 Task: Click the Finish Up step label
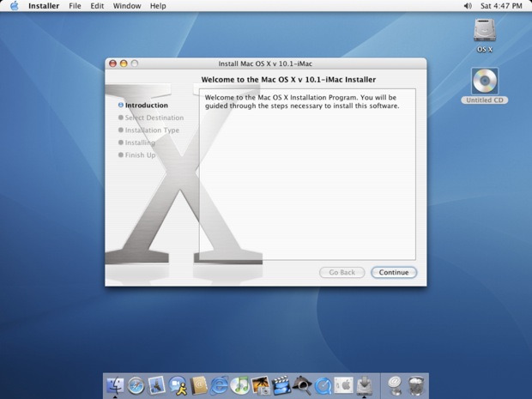click(x=140, y=155)
